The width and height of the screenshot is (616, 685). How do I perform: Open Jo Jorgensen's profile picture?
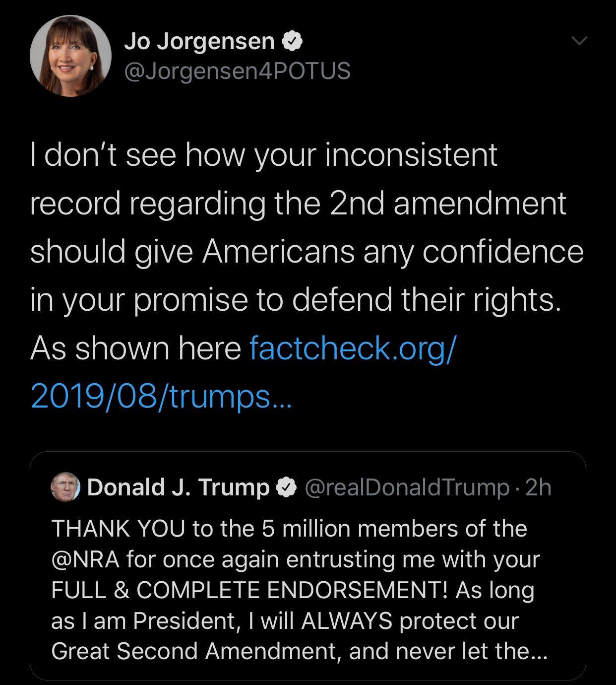(x=70, y=55)
